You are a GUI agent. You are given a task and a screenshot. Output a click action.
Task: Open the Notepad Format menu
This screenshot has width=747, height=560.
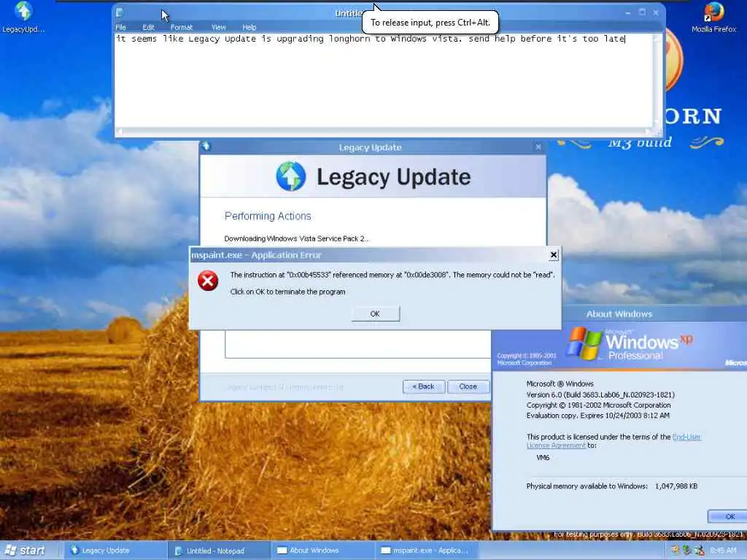click(x=181, y=27)
